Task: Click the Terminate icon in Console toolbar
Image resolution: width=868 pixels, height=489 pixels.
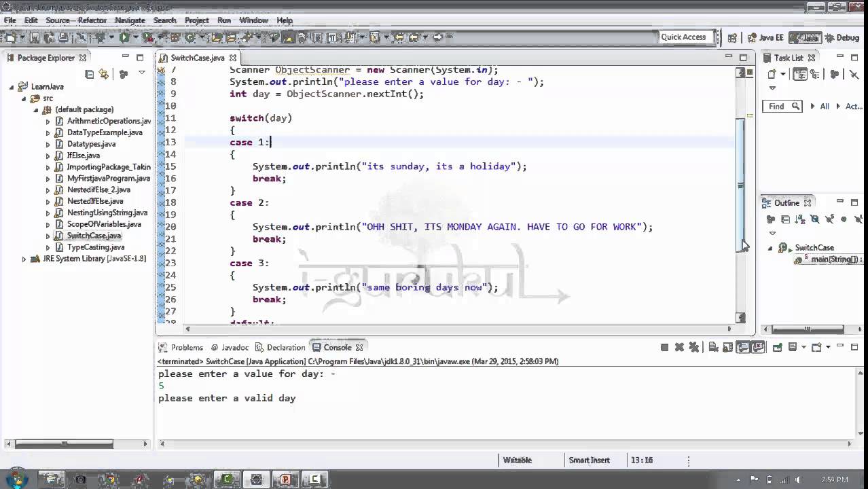Action: [x=665, y=347]
